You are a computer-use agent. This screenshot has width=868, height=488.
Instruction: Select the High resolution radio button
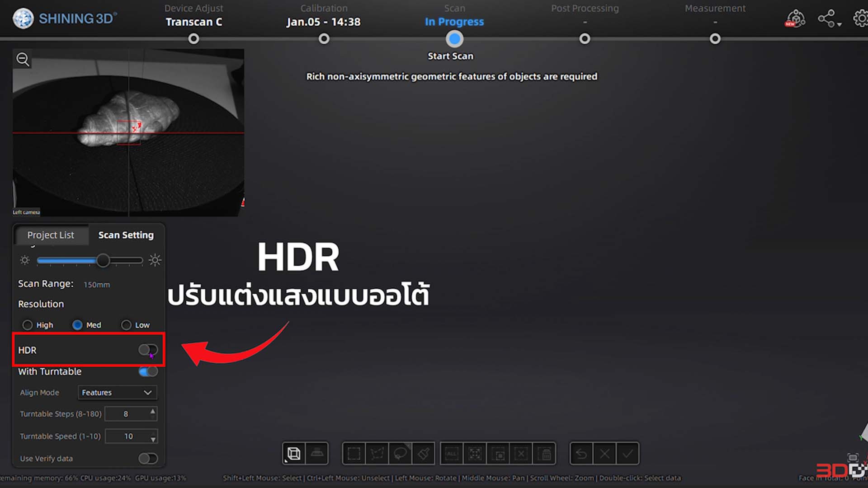pos(27,325)
